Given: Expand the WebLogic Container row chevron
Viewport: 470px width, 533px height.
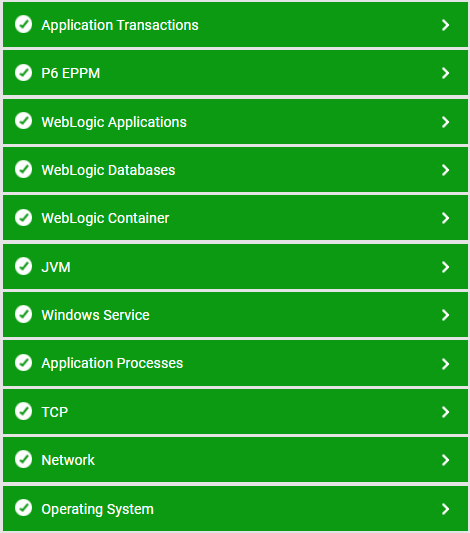Looking at the screenshot, I should coord(445,218).
